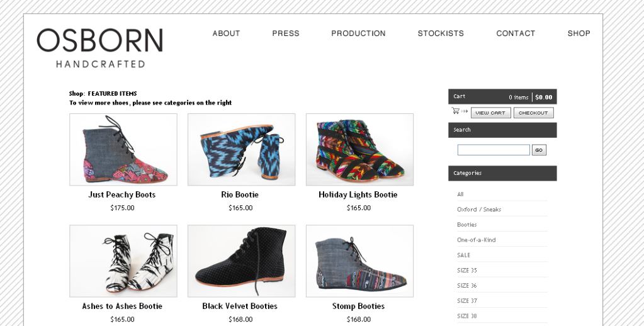Submit search with the Go button

(x=539, y=150)
